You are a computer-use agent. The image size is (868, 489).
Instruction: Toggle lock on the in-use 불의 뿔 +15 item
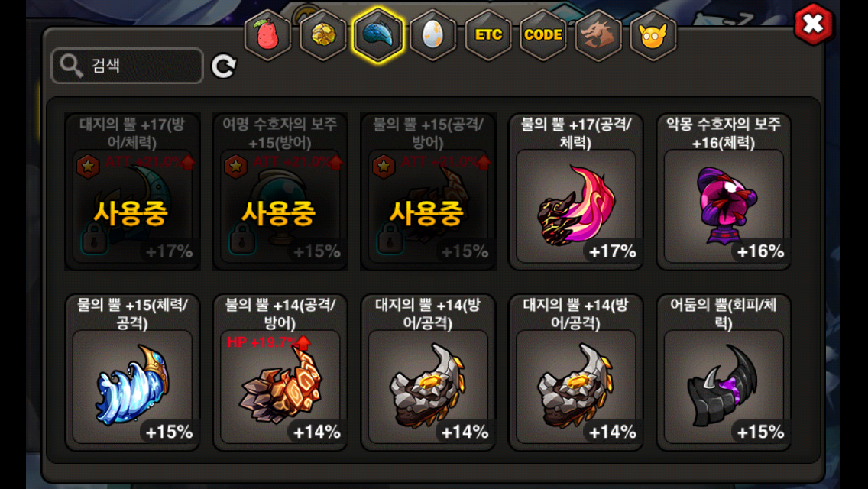(390, 239)
